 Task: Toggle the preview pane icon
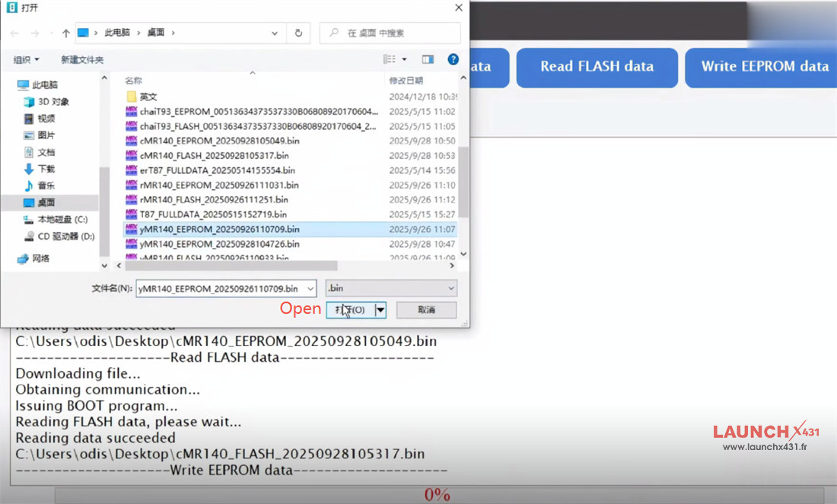pyautogui.click(x=428, y=59)
